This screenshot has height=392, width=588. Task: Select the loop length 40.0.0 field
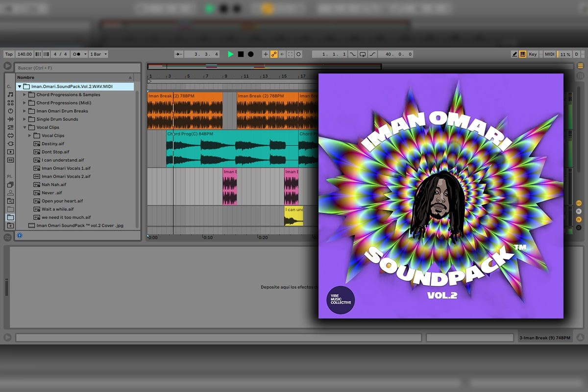click(396, 54)
